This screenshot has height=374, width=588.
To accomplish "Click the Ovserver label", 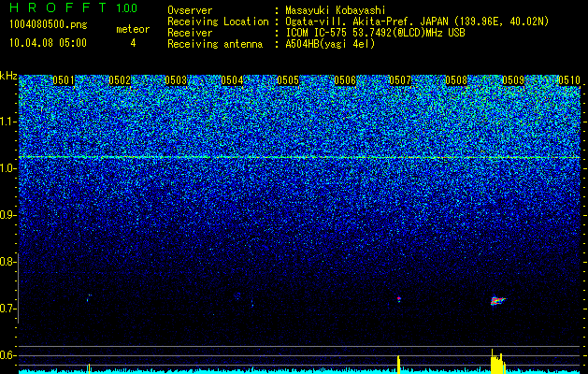I will coord(190,10).
